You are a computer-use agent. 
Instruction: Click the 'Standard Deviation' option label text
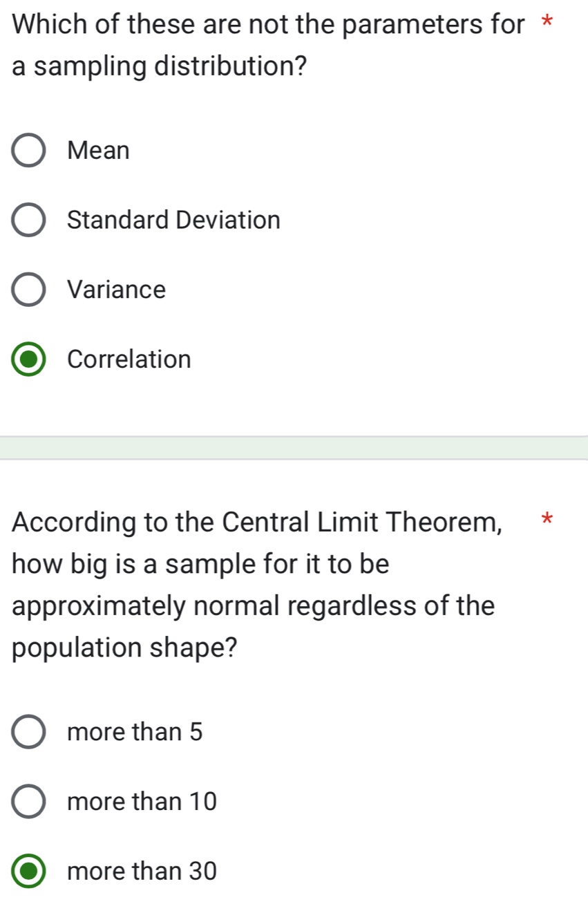click(174, 220)
